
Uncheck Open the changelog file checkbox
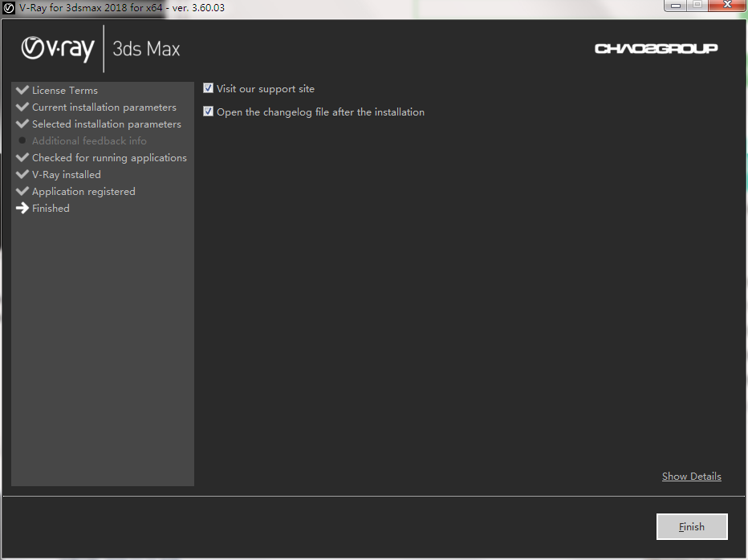pyautogui.click(x=208, y=112)
